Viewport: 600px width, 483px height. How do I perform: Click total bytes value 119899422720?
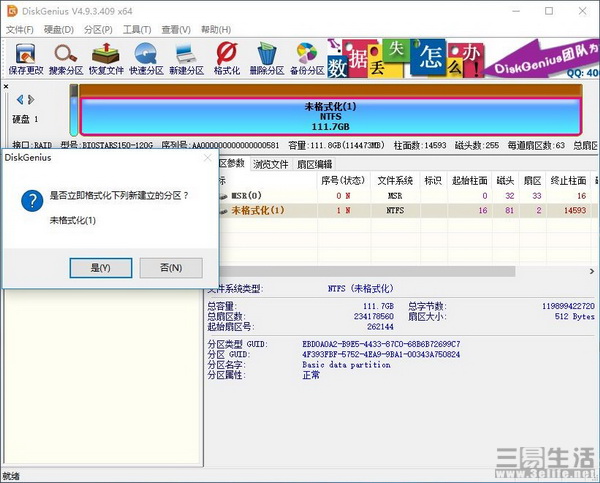coord(568,306)
